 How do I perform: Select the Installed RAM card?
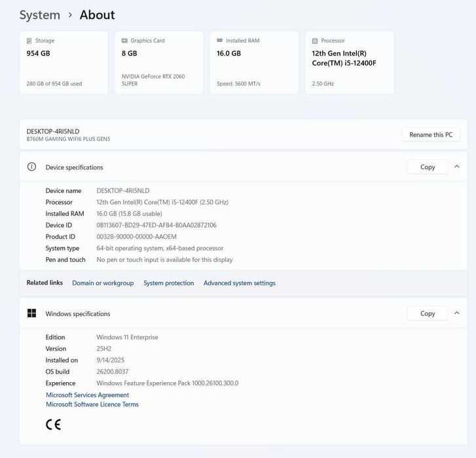click(254, 63)
